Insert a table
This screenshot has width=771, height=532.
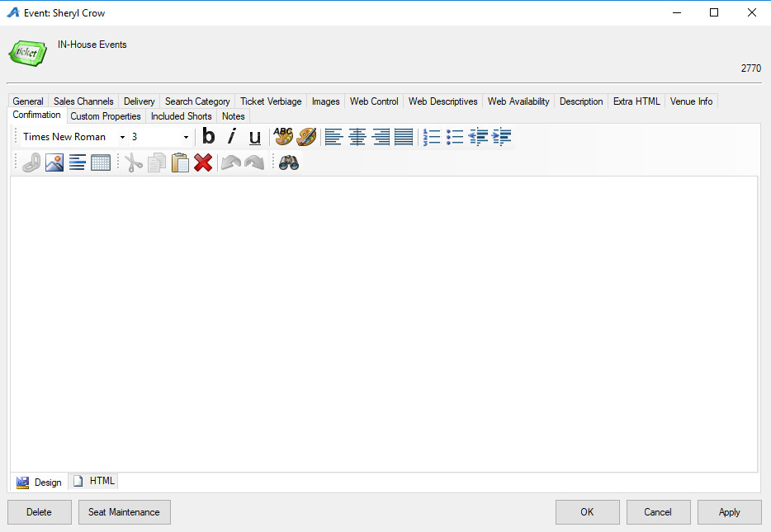[x=101, y=162]
